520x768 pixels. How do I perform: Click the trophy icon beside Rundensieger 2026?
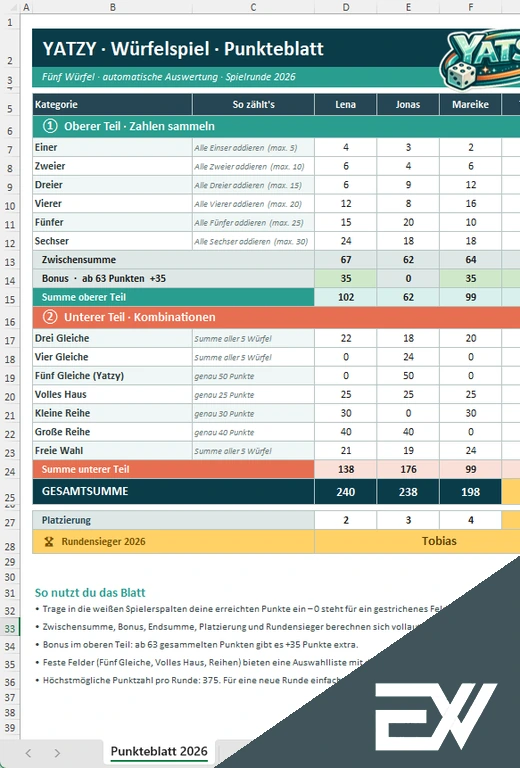(x=49, y=542)
